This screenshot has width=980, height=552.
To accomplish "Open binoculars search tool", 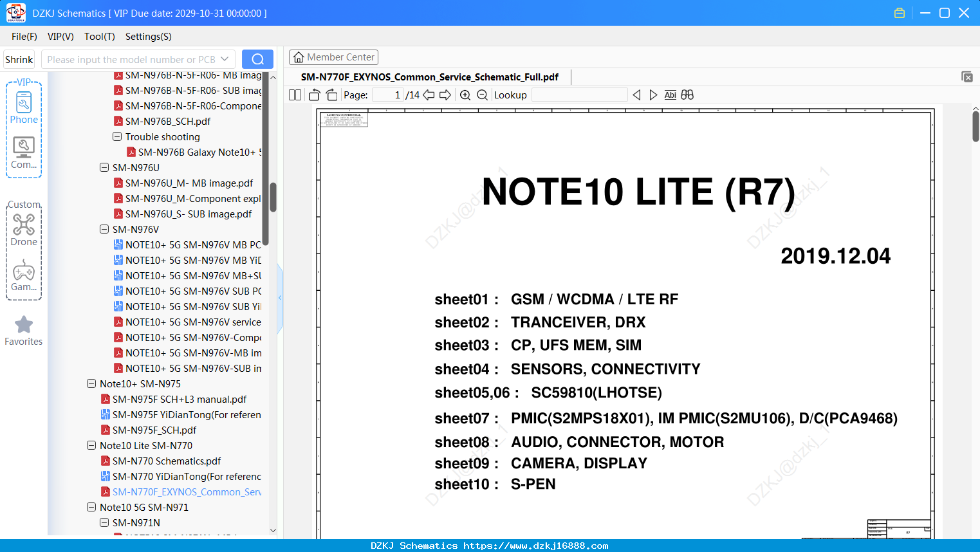I will 687,95.
